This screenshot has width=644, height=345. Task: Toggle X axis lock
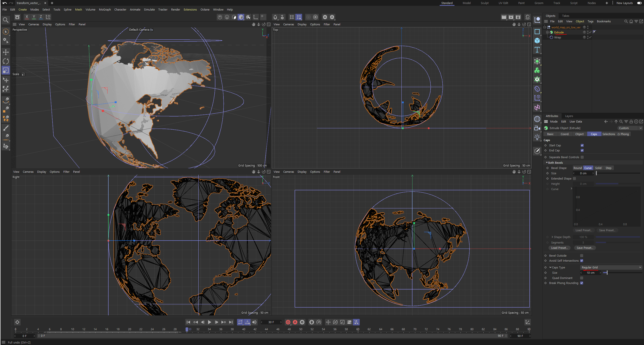27,17
